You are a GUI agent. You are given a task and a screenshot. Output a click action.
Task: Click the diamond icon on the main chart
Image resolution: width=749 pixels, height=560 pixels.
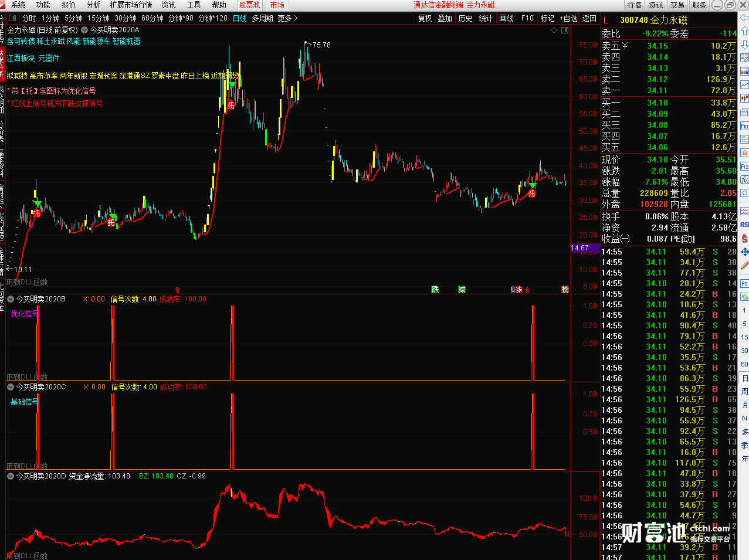[x=554, y=30]
